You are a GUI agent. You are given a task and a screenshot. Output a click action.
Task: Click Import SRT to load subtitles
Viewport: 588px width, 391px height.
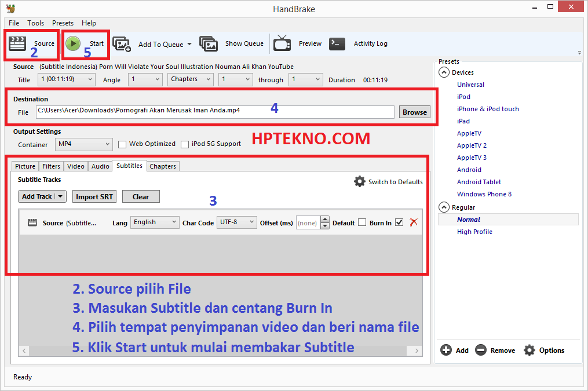[94, 196]
